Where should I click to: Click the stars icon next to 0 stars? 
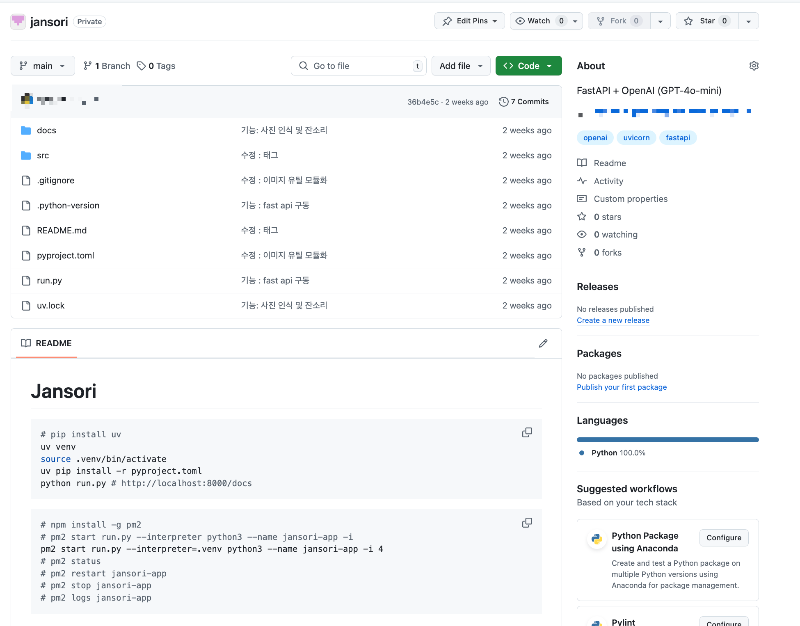(582, 216)
